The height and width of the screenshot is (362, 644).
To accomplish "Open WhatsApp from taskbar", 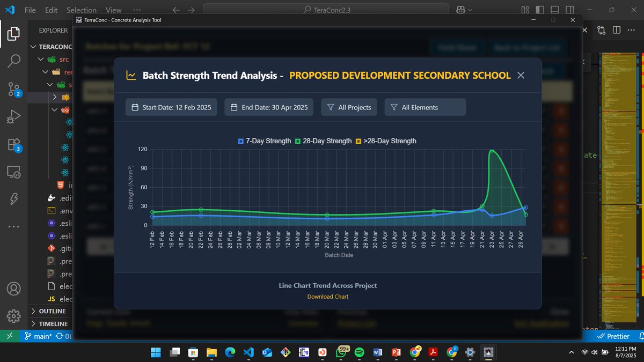I will pyautogui.click(x=342, y=352).
